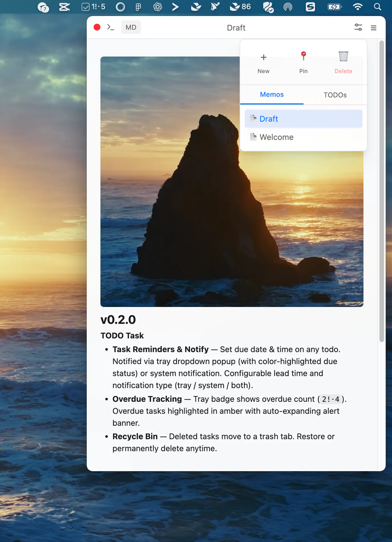The width and height of the screenshot is (392, 542).
Task: Click the vertical scrollbar of the memo
Action: 382,191
